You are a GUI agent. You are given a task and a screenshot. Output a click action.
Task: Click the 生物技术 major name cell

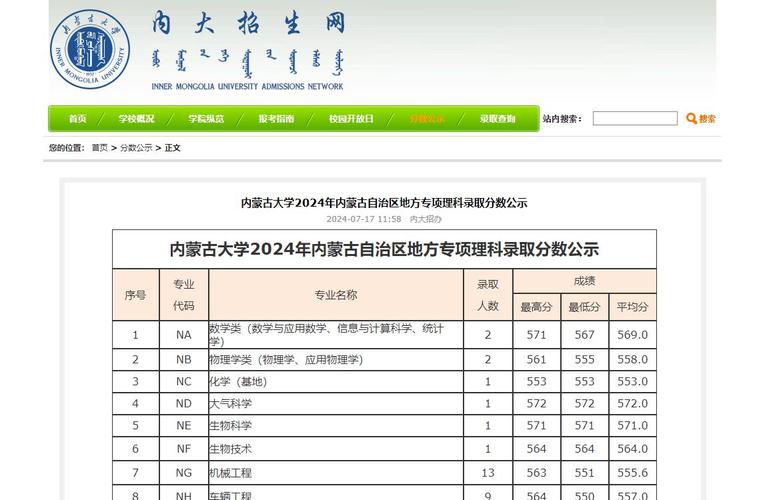coord(336,449)
